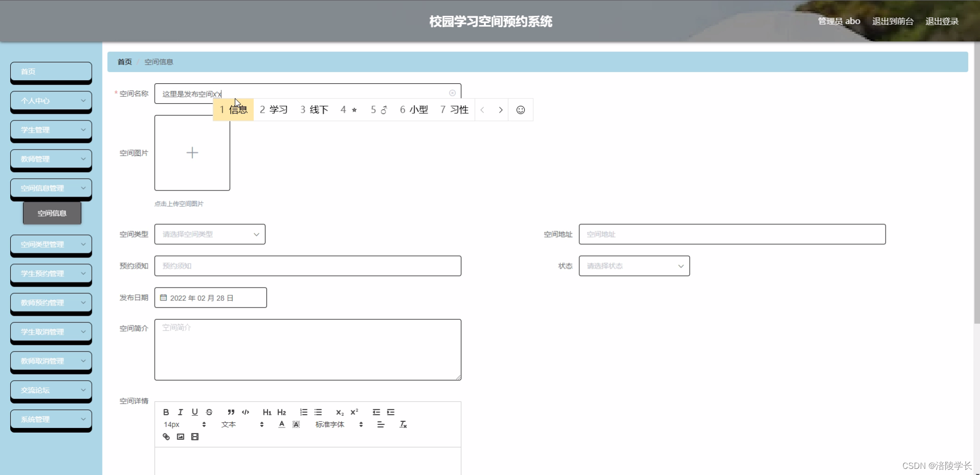
Task: Click the insert video icon
Action: point(195,436)
